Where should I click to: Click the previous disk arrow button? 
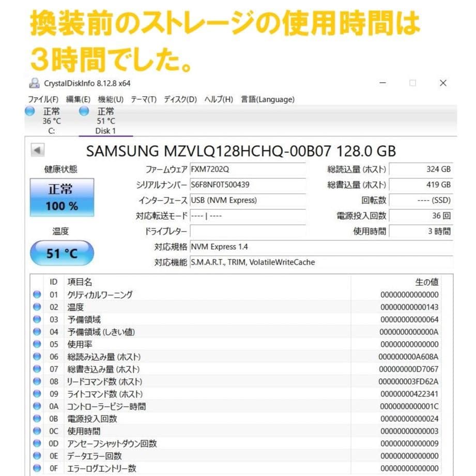click(x=38, y=150)
